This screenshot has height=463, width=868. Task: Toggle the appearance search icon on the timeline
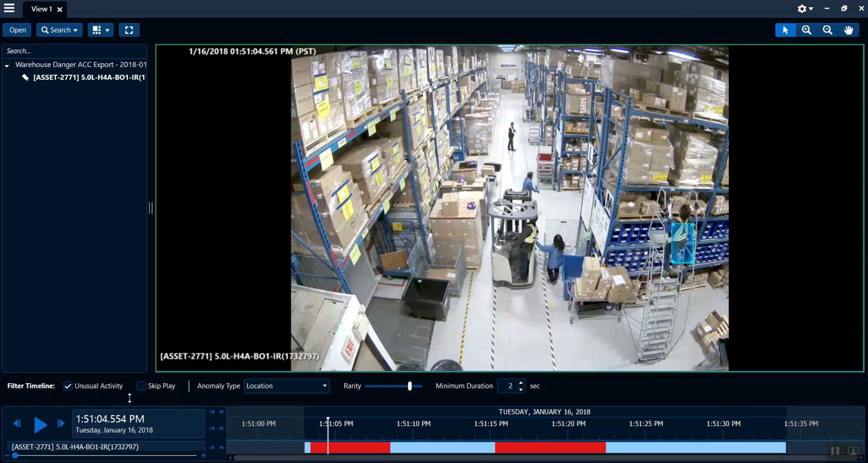pos(853,451)
